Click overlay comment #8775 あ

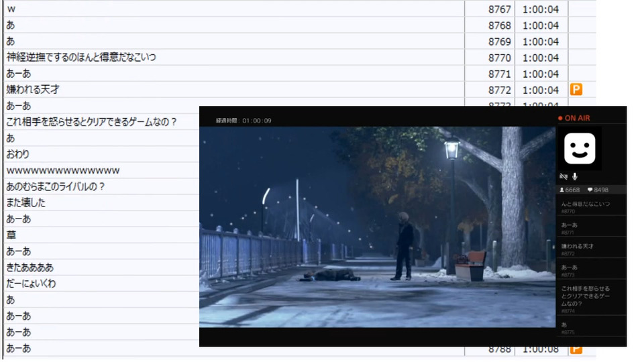(592, 328)
